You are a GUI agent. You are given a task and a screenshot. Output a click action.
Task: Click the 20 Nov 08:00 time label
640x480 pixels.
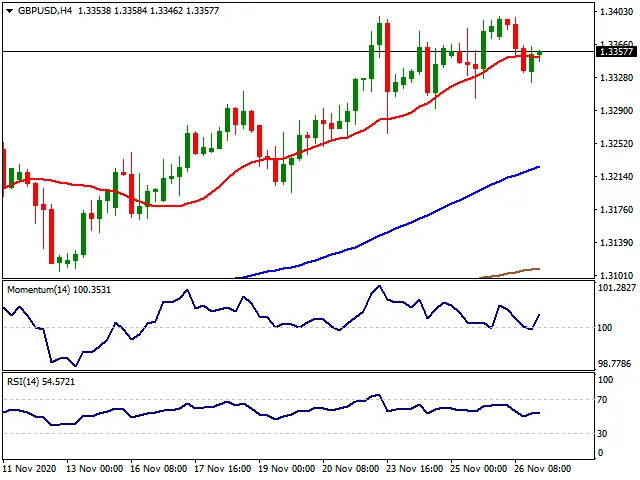351,469
